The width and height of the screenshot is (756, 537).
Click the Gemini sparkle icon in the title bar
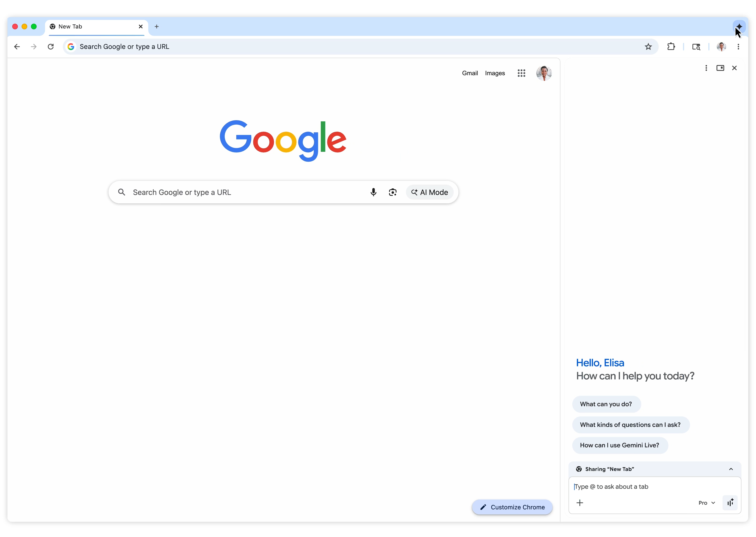(739, 27)
